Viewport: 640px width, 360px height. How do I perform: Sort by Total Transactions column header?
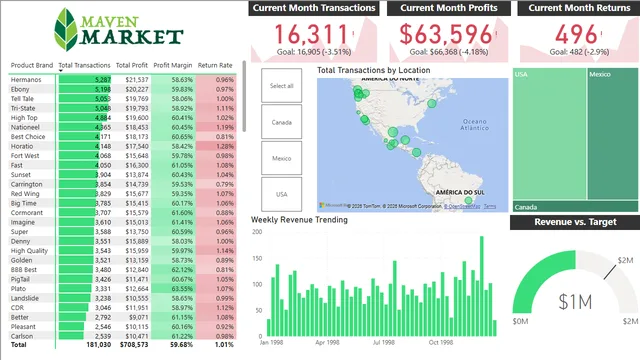coord(84,65)
